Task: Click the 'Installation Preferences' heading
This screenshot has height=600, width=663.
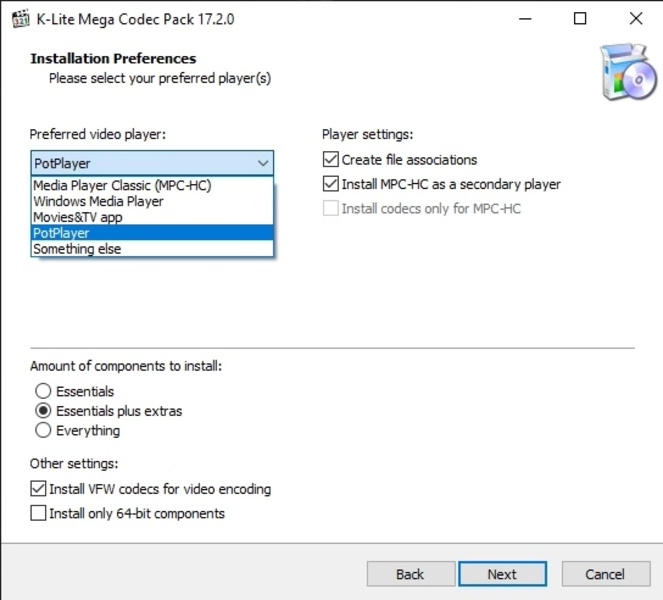Action: pyautogui.click(x=113, y=58)
